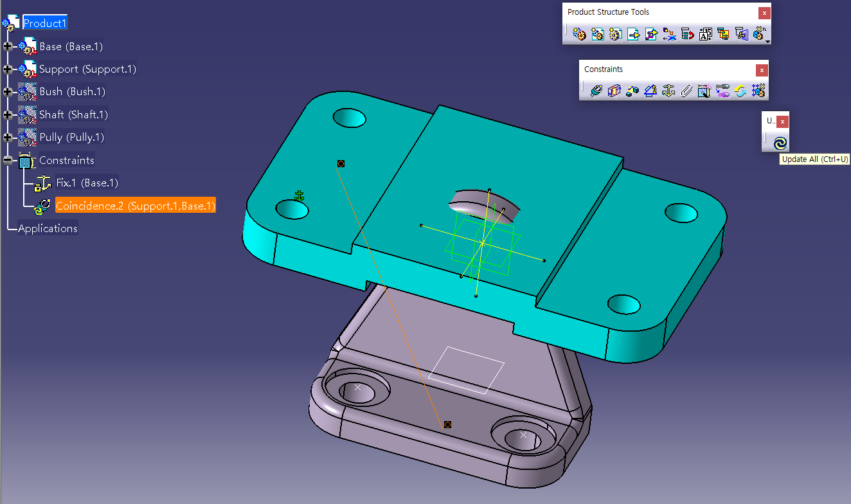Click the Update All spiral icon
The height and width of the screenshot is (504, 851).
pyautogui.click(x=780, y=143)
